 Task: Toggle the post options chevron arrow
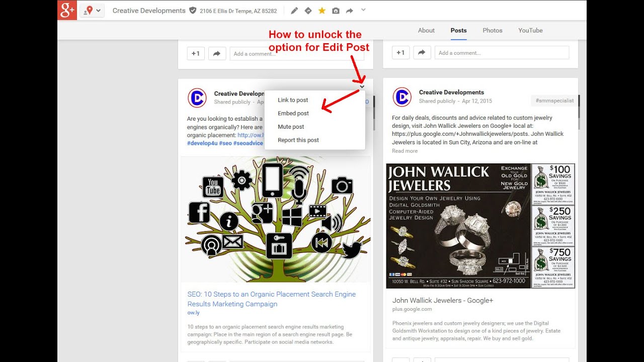tap(362, 87)
